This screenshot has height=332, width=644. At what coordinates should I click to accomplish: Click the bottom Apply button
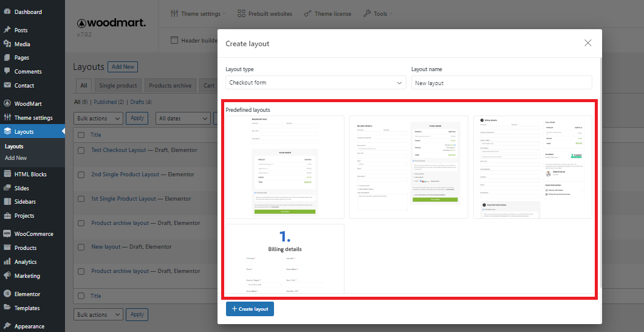(x=137, y=315)
